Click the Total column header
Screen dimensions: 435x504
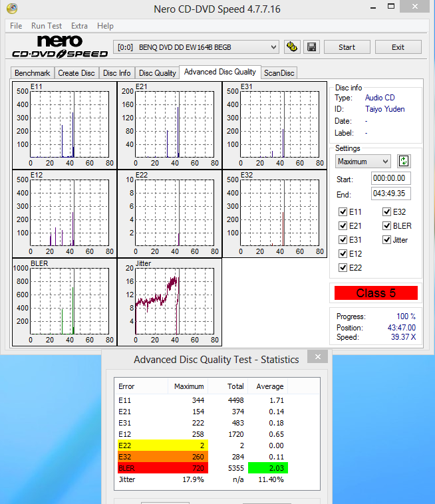pyautogui.click(x=228, y=386)
